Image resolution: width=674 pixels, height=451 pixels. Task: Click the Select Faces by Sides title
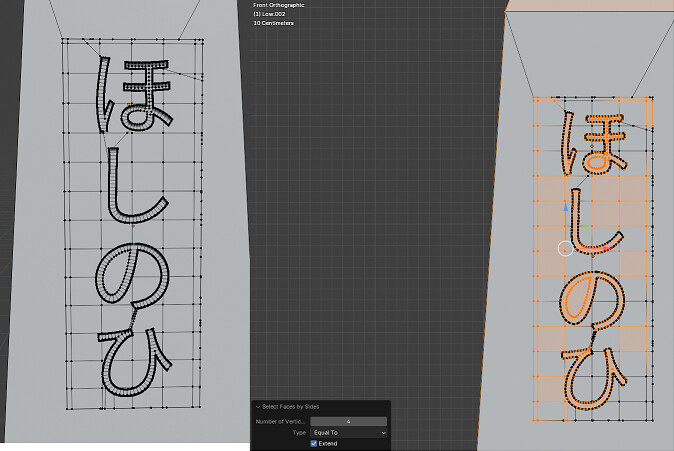click(x=291, y=407)
